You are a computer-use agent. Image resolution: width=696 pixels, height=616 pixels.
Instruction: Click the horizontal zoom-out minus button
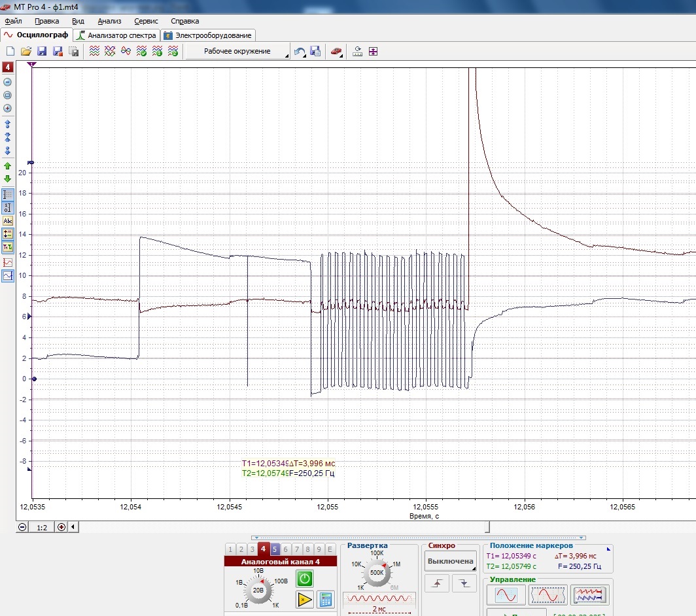22,527
